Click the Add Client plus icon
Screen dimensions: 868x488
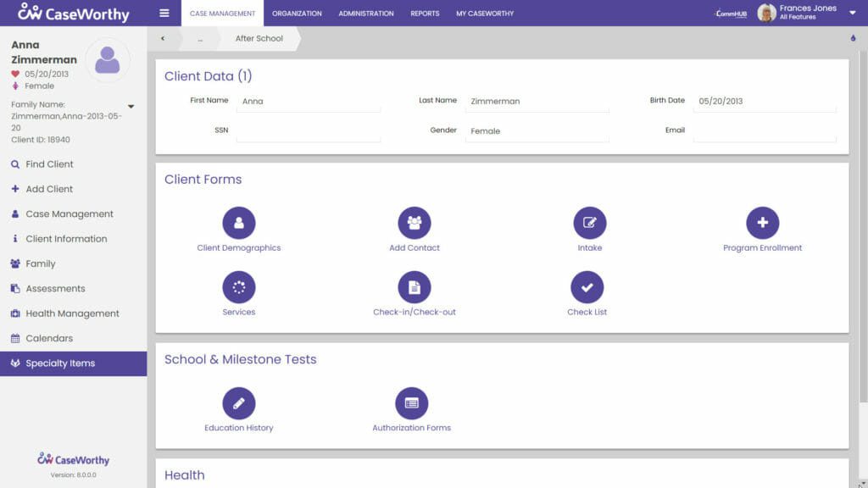coord(15,189)
